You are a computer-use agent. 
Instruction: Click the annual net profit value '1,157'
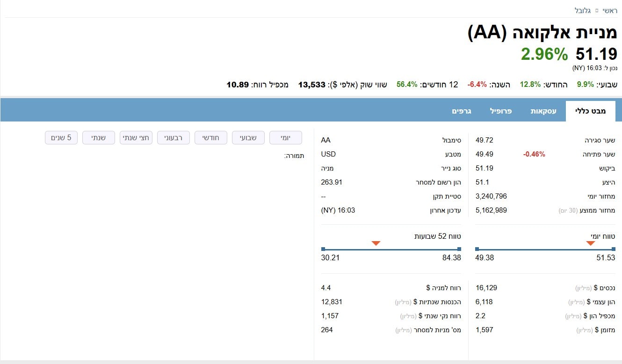[x=330, y=316]
